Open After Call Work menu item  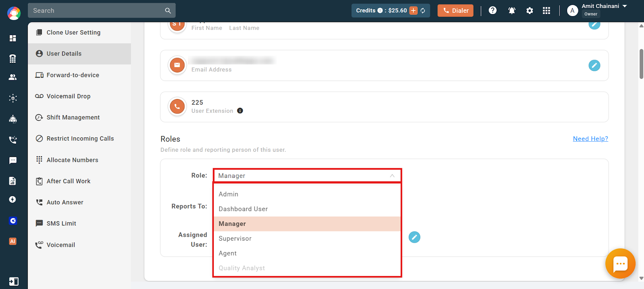pyautogui.click(x=79, y=181)
